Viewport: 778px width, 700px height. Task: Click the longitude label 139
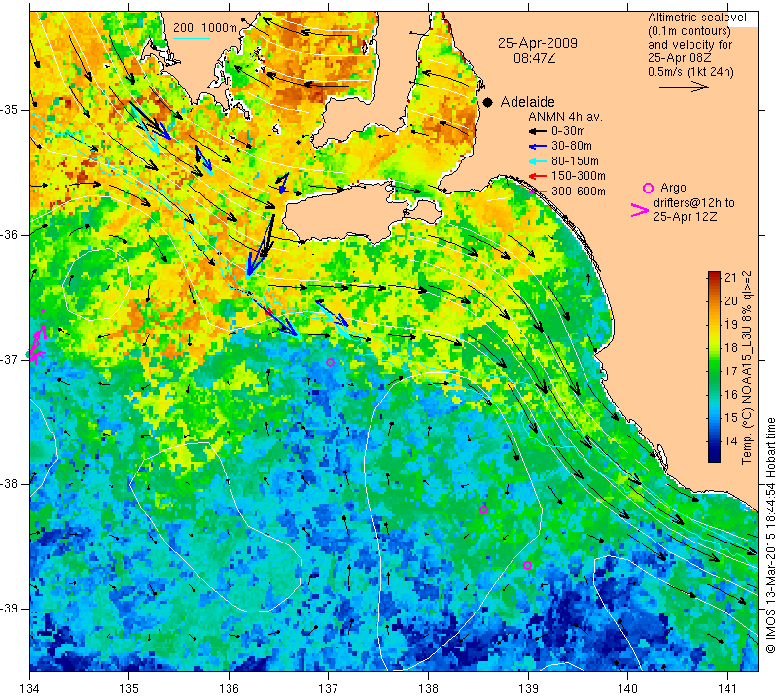[x=528, y=689]
